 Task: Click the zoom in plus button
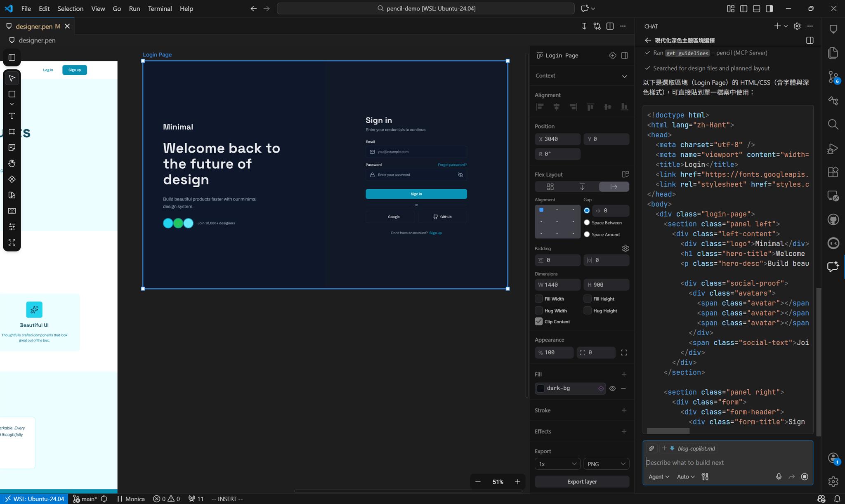click(x=517, y=482)
